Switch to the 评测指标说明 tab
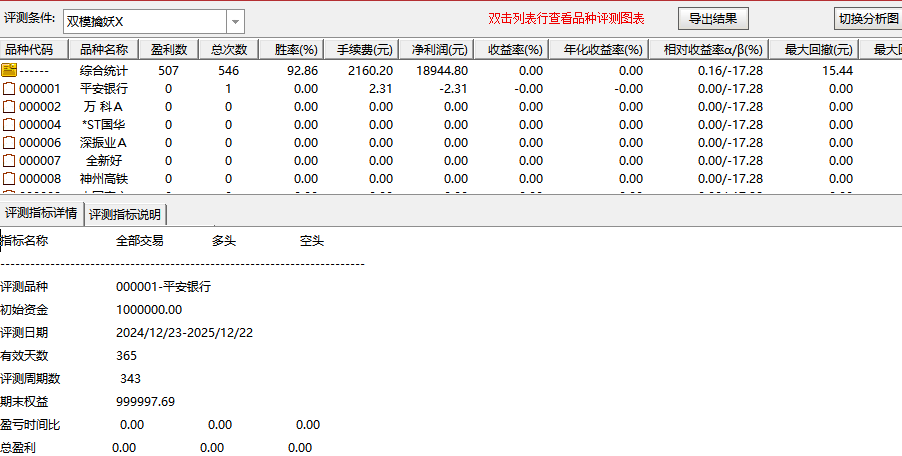 pos(125,214)
